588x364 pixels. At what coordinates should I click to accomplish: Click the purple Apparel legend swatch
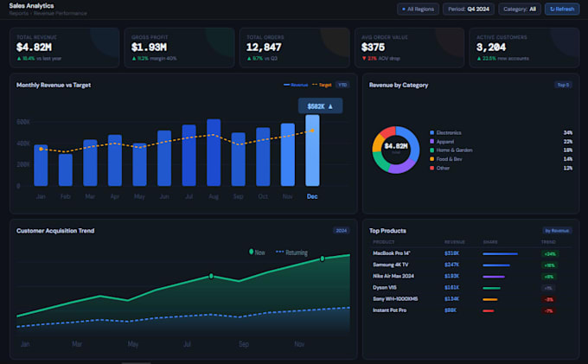[x=432, y=141]
